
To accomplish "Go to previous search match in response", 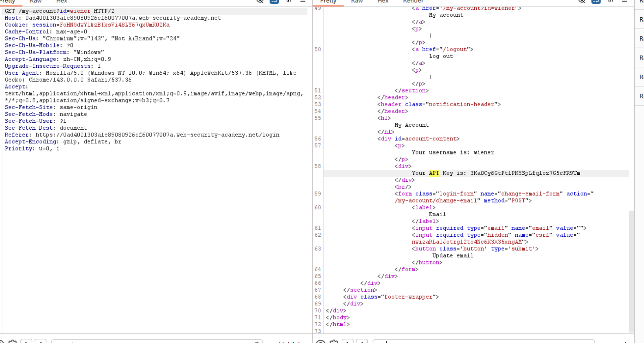I will click(347, 342).
